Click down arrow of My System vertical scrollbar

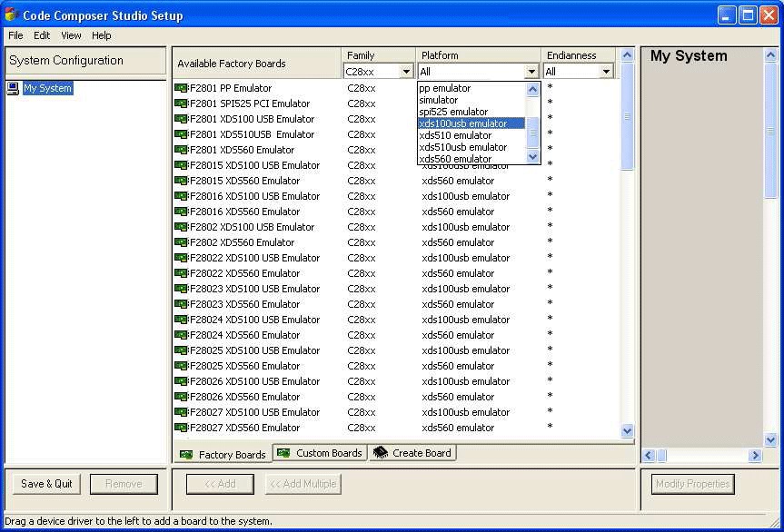click(x=770, y=440)
